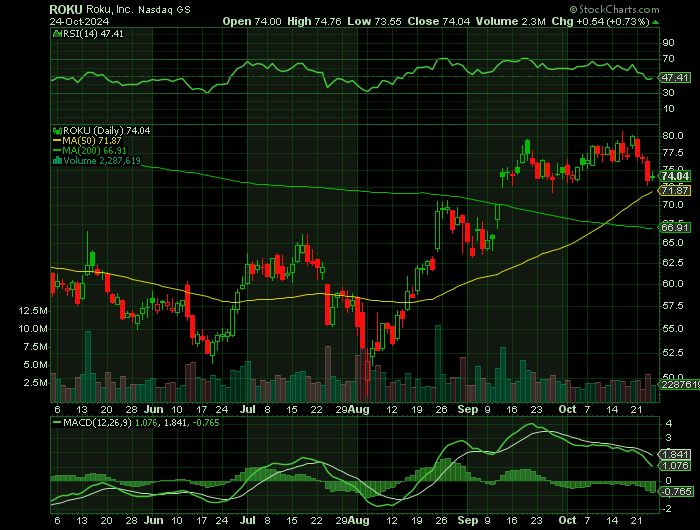700x530 pixels.
Task: Click the 90 level label on the RSI axis
Action: (668, 43)
